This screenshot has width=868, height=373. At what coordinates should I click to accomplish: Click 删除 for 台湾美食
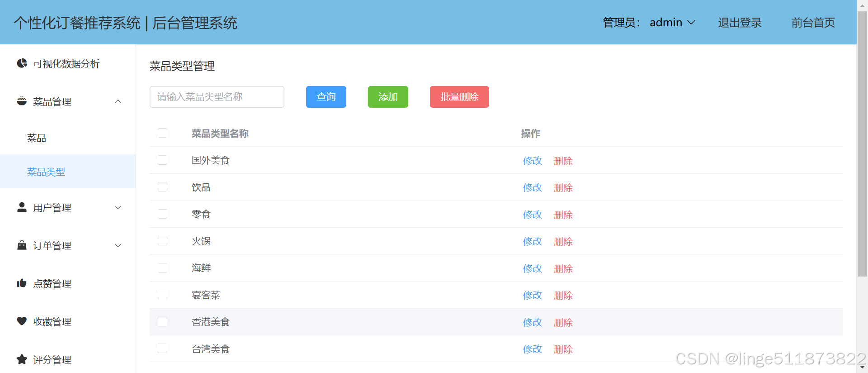563,349
